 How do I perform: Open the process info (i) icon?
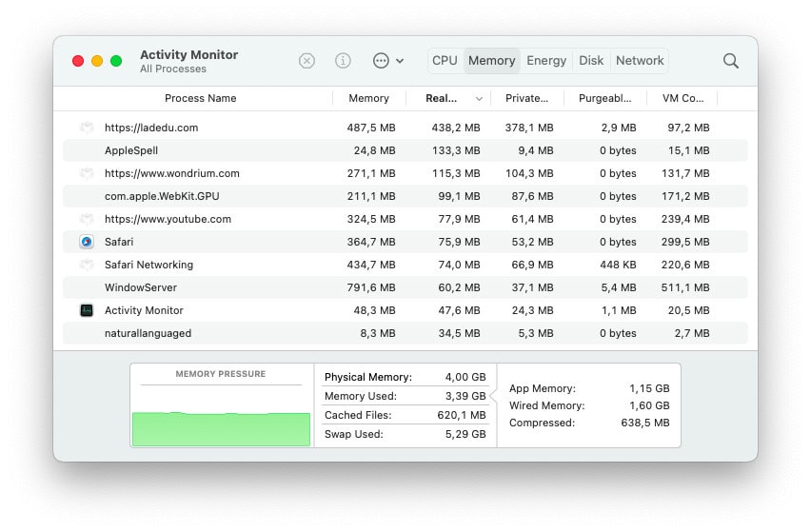pos(343,61)
